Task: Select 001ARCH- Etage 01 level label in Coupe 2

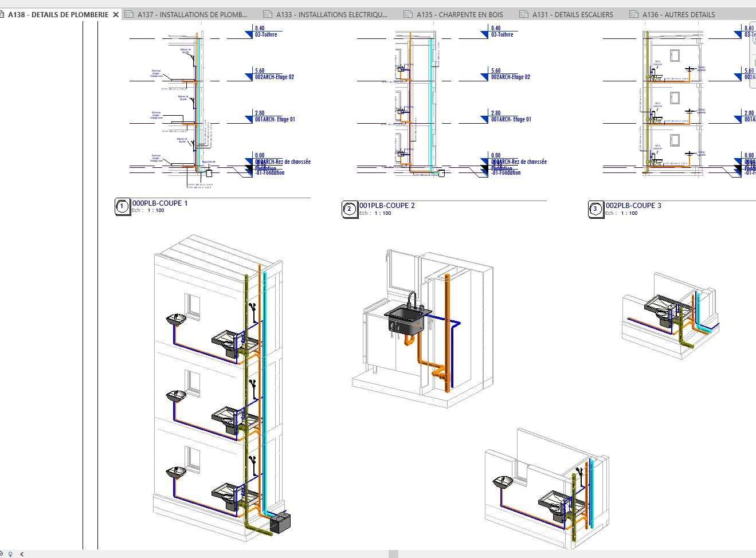Action: pyautogui.click(x=511, y=119)
